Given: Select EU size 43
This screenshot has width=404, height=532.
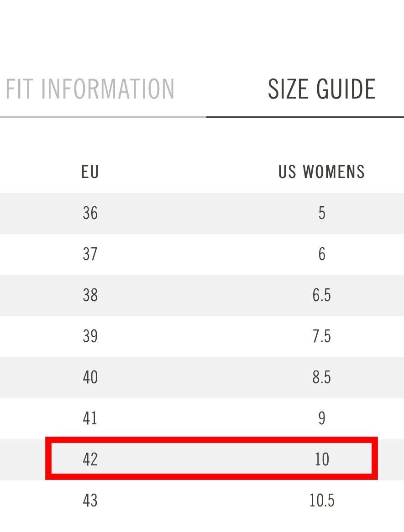Looking at the screenshot, I should 90,501.
